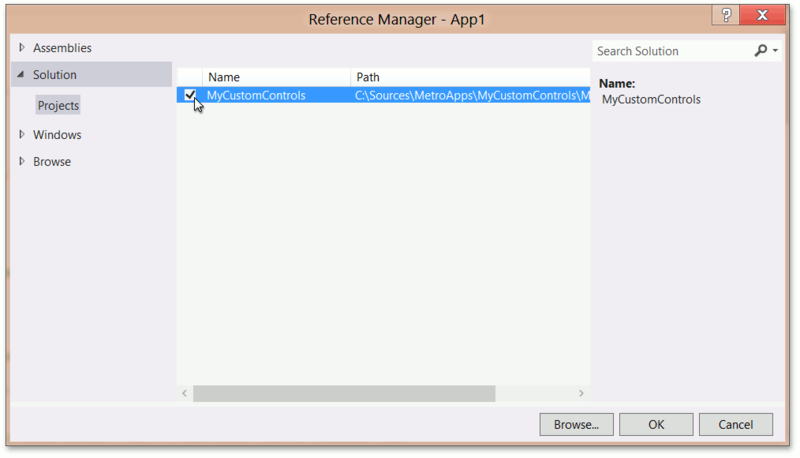Expand the Assemblies category arrow
The image size is (800, 458).
click(x=21, y=47)
